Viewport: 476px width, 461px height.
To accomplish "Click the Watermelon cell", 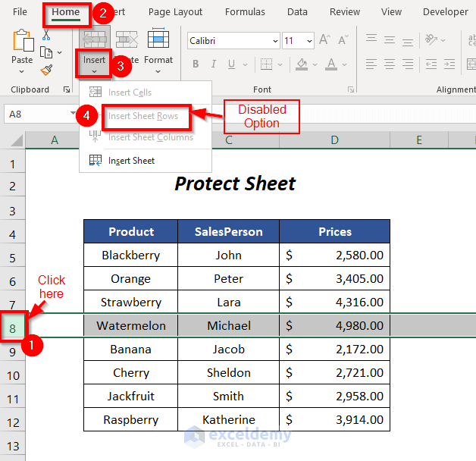I will pos(131,325).
